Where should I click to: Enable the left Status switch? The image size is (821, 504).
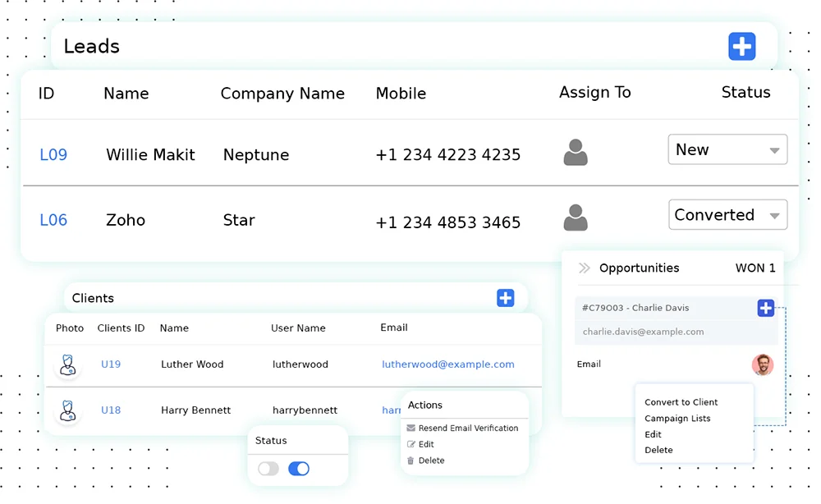pos(268,468)
